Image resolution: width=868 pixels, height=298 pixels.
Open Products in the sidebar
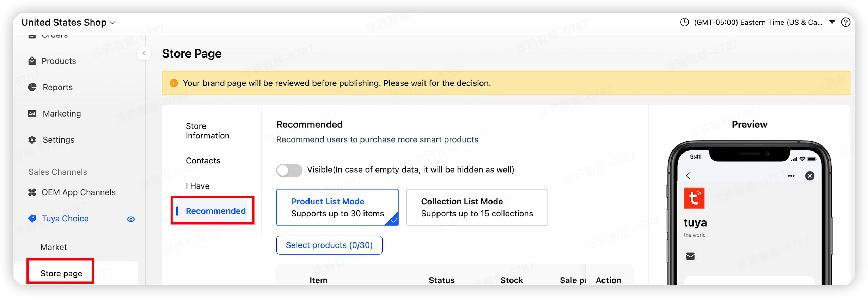(59, 61)
